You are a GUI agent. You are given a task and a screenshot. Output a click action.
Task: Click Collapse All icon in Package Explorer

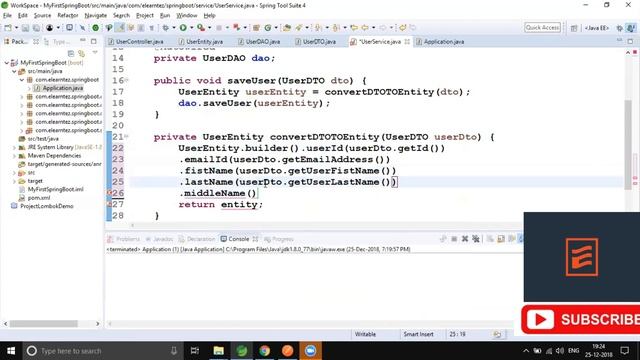coord(71,53)
